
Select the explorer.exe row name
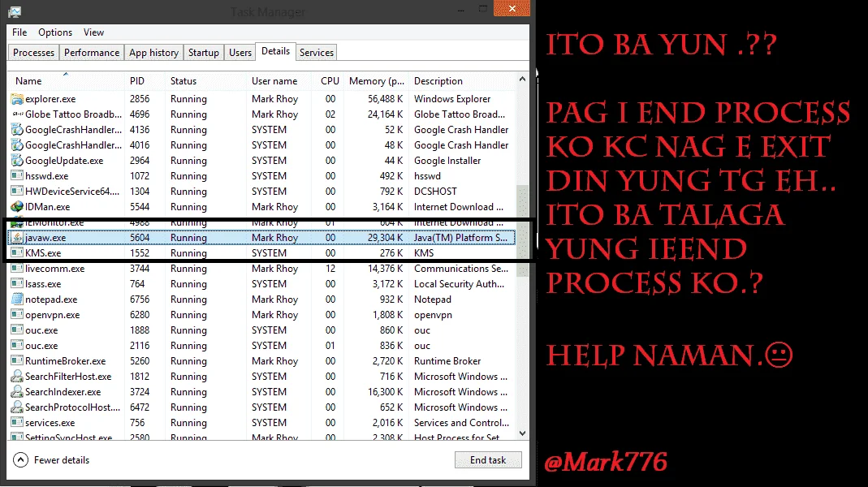pos(50,99)
